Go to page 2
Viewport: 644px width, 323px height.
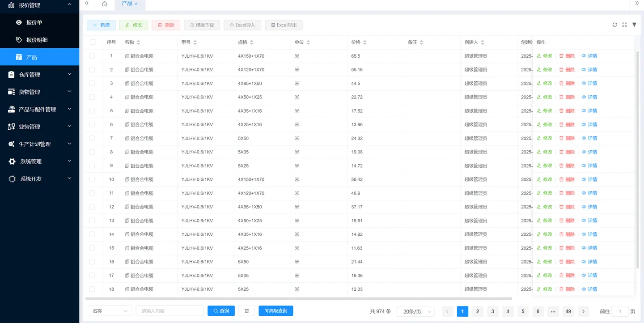click(x=478, y=311)
